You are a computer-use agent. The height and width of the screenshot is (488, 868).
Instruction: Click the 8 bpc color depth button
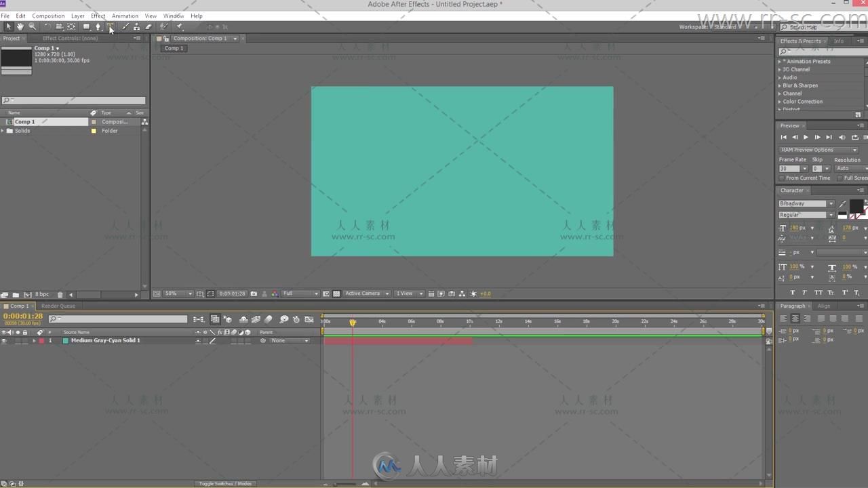(x=42, y=295)
